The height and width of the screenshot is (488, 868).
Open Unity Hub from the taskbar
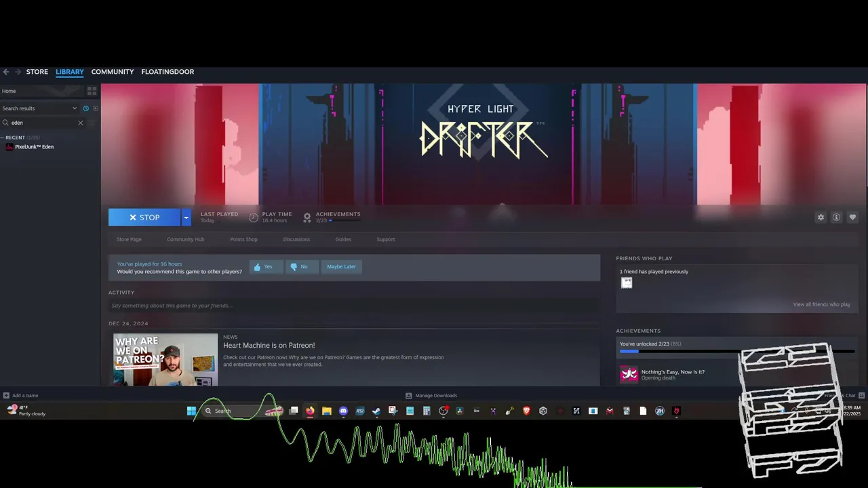pyautogui.click(x=543, y=411)
